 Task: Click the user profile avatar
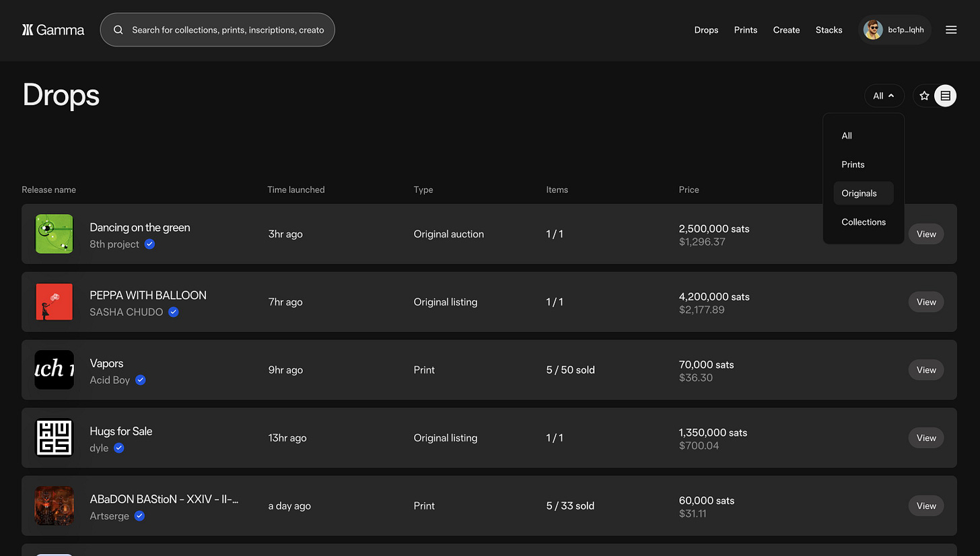(873, 30)
